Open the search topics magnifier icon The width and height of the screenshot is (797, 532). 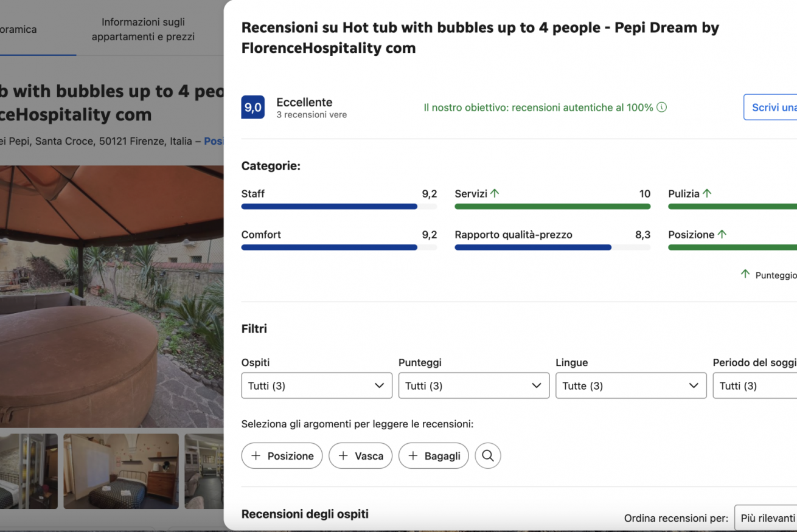click(488, 455)
